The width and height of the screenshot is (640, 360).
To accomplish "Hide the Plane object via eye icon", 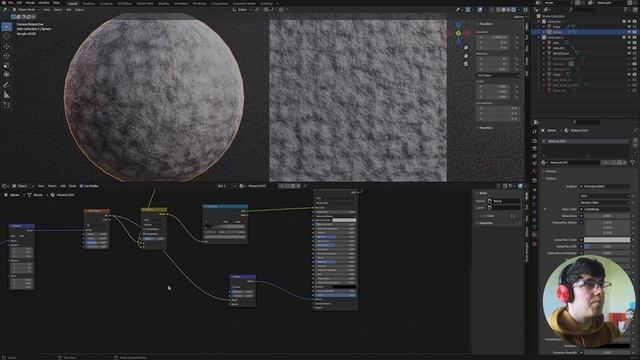I will tap(629, 27).
